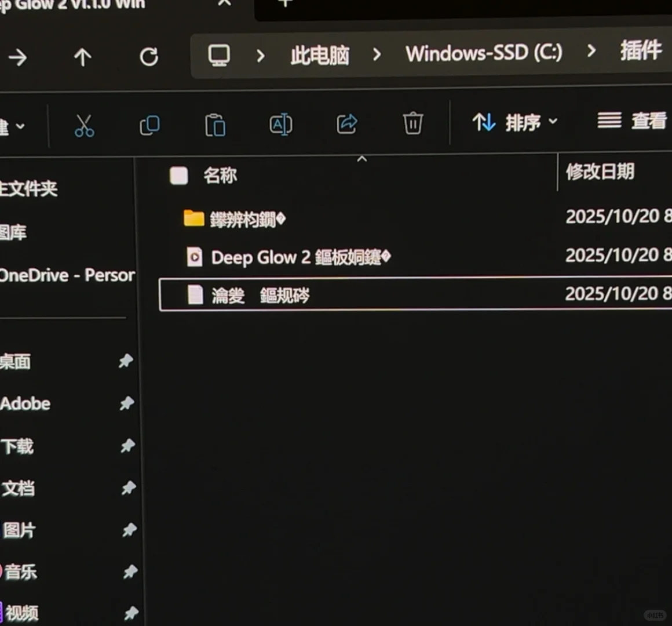Click the new tab plus button
This screenshot has width=672, height=626.
[285, 3]
